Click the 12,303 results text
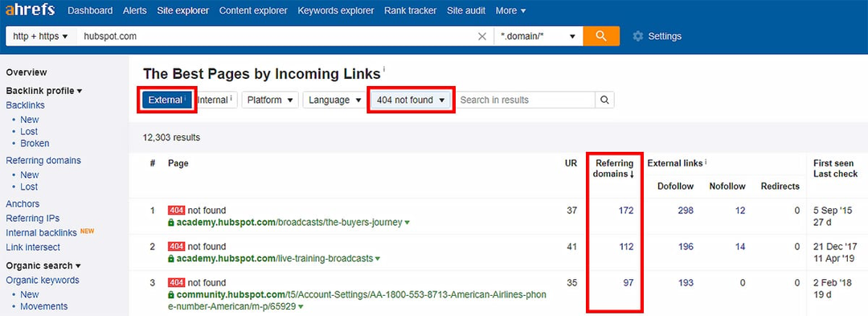 (172, 137)
